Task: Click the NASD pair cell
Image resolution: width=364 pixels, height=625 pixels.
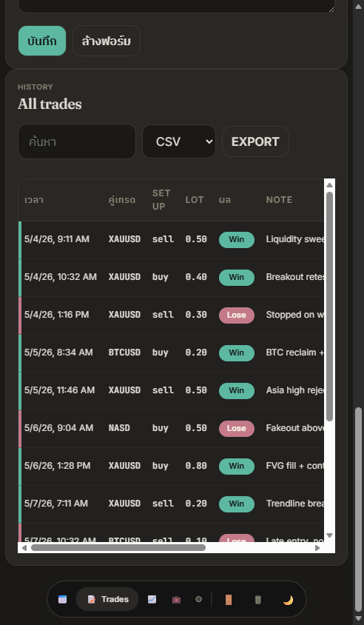Action: [119, 428]
